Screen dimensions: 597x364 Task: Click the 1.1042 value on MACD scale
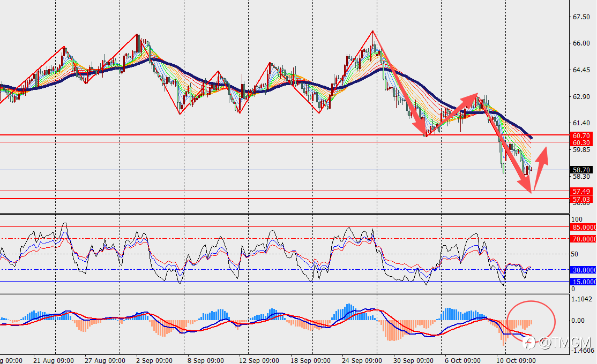[x=582, y=299]
